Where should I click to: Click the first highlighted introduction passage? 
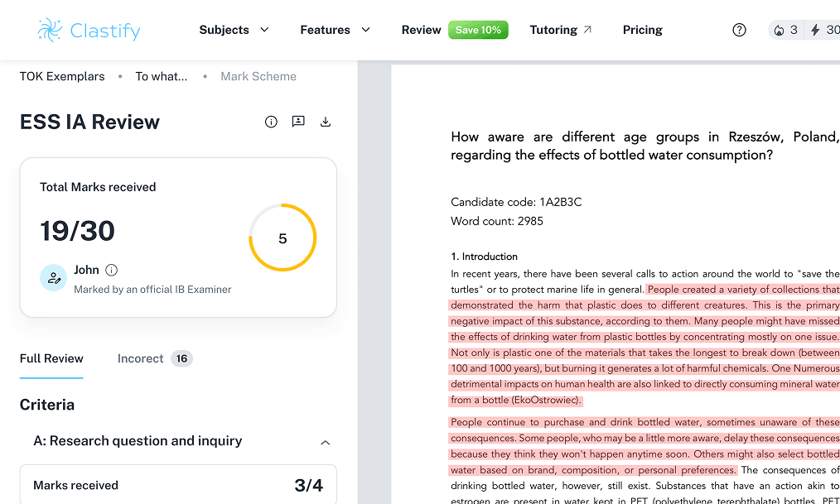point(645,344)
